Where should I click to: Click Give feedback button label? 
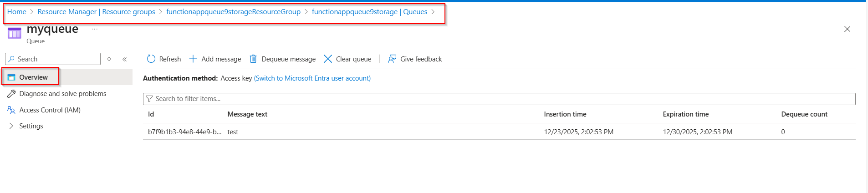click(x=421, y=59)
